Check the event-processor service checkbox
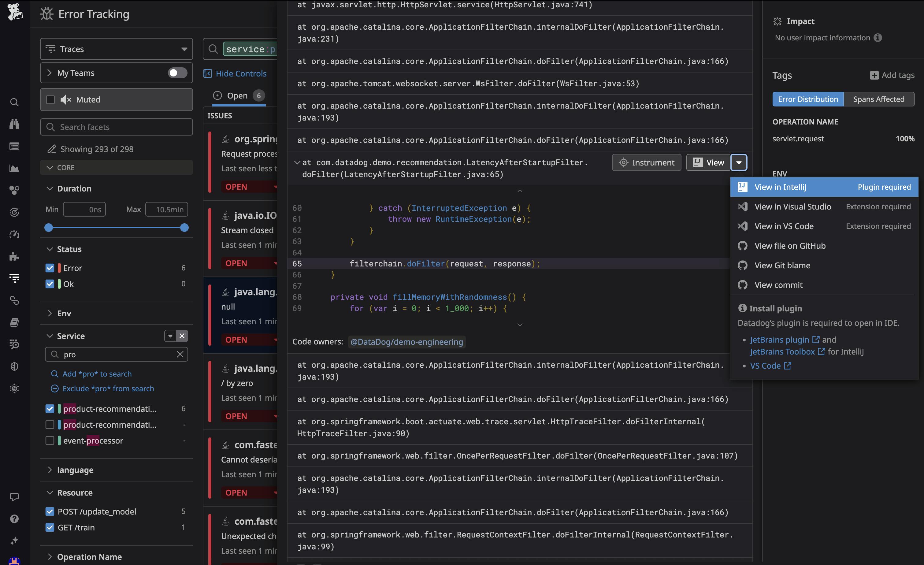 (x=50, y=440)
